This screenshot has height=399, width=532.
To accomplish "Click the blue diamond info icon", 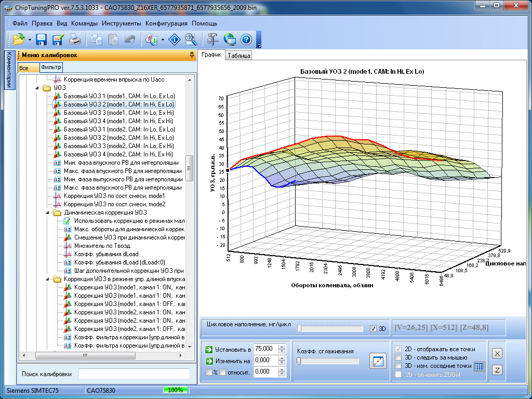I will [x=176, y=39].
